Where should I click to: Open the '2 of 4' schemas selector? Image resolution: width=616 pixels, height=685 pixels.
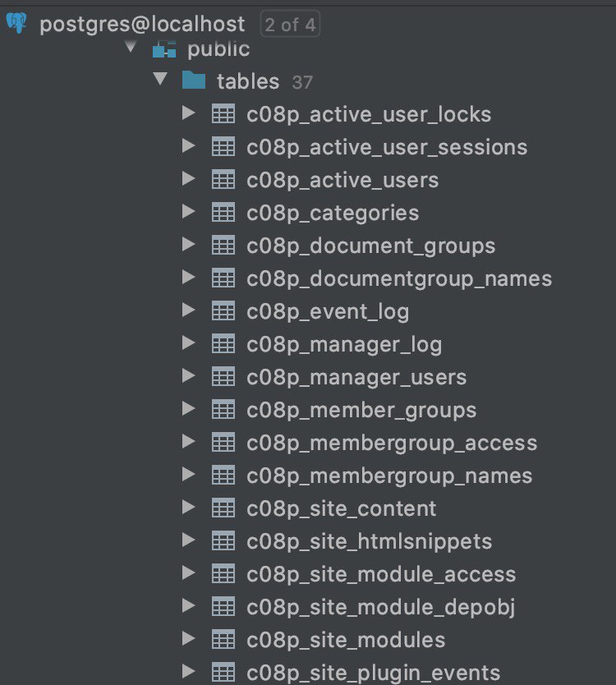point(290,25)
